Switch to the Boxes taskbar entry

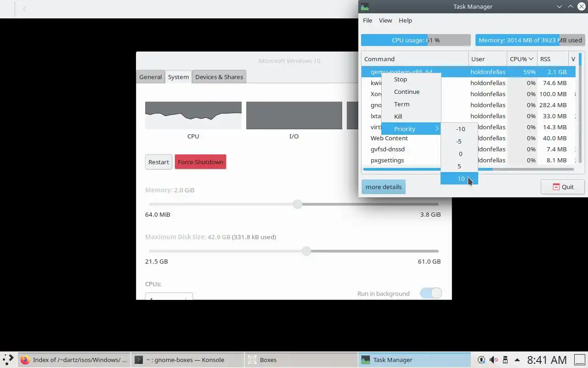pos(300,360)
